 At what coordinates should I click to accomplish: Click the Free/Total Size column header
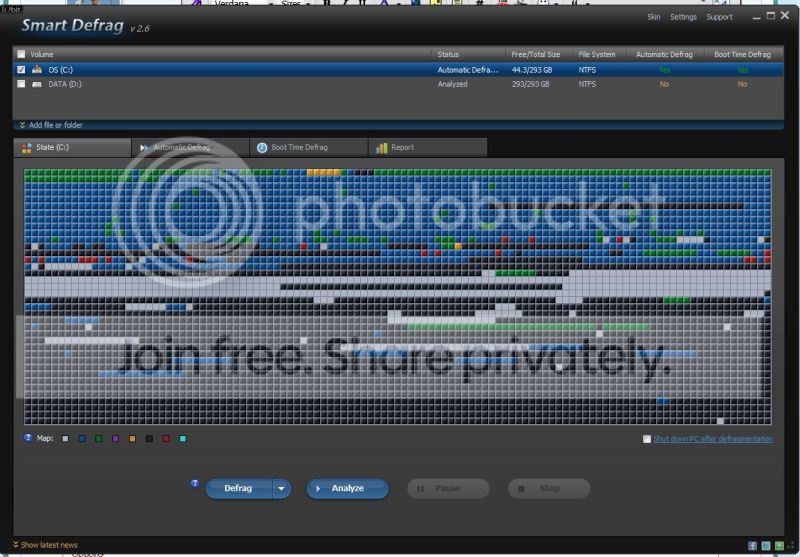536,54
